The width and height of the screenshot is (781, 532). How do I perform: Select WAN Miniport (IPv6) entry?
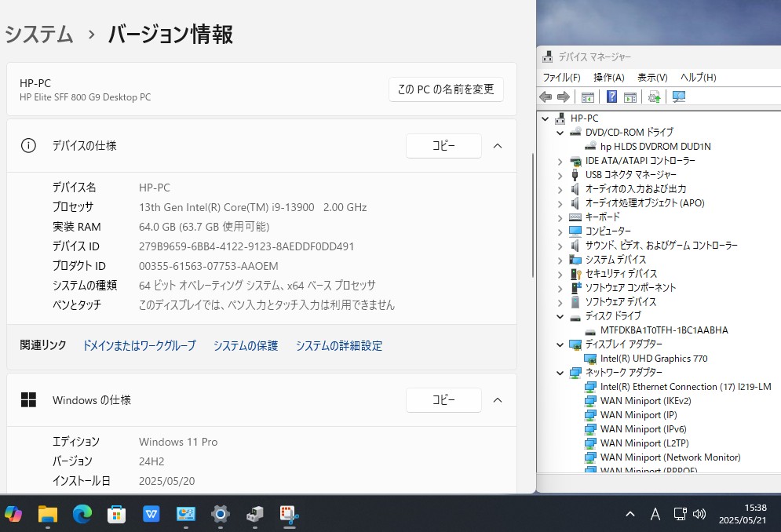pos(643,429)
